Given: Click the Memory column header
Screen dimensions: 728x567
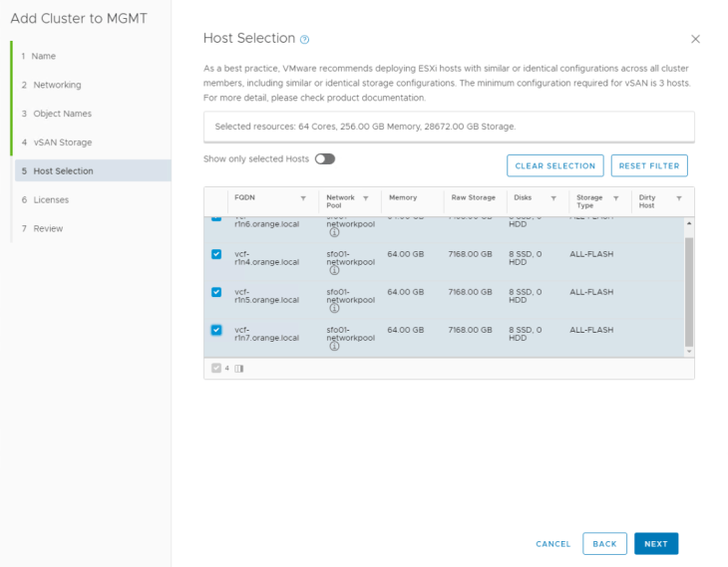Looking at the screenshot, I should pyautogui.click(x=403, y=197).
